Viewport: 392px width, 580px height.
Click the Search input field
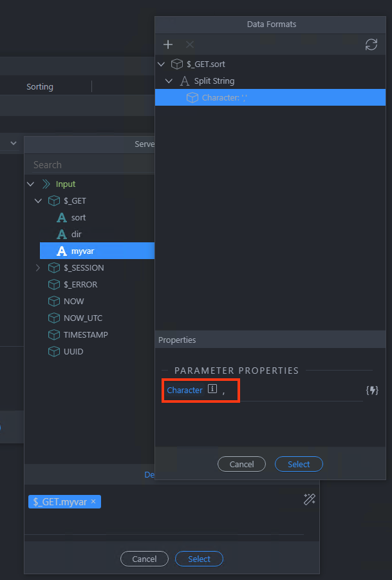pyautogui.click(x=91, y=164)
